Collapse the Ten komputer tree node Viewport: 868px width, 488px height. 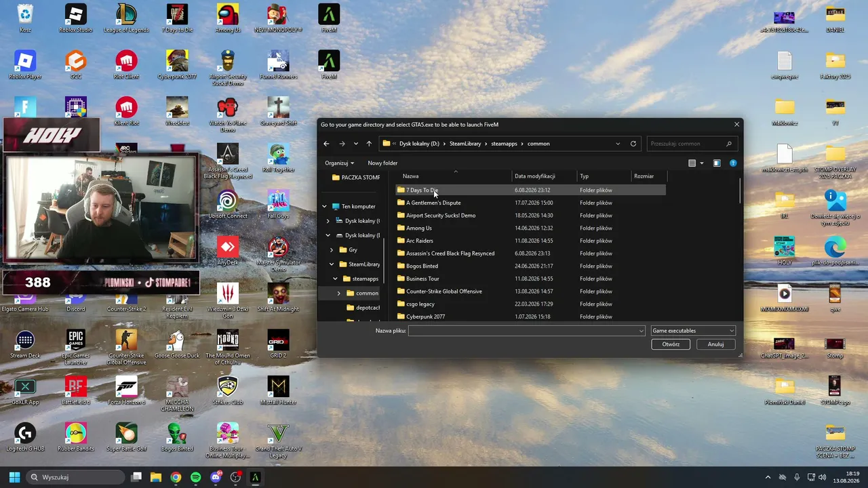tap(324, 206)
